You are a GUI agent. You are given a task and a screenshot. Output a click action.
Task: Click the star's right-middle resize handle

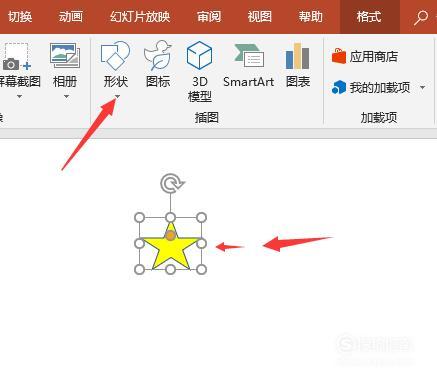pos(201,244)
